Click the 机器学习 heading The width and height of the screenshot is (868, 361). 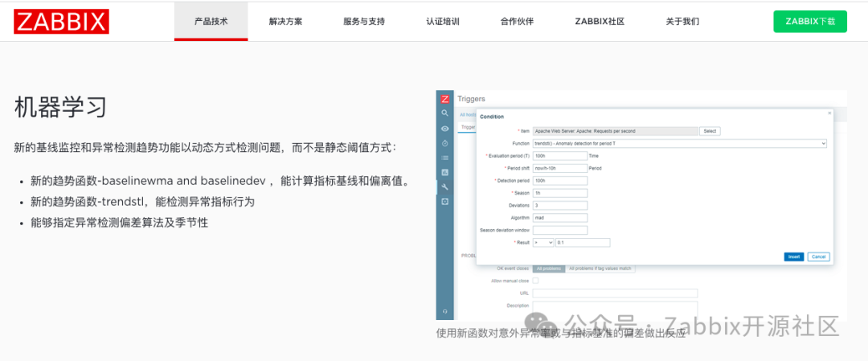pos(59,107)
